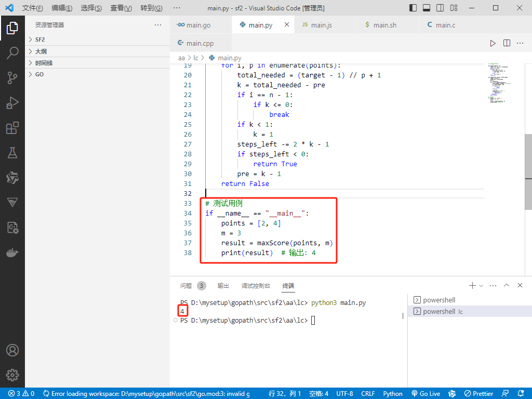
Task: Click the Prettier status item
Action: click(x=478, y=394)
